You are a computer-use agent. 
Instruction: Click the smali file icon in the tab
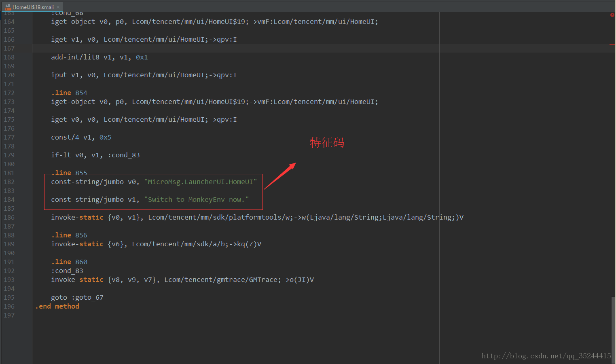pyautogui.click(x=8, y=7)
